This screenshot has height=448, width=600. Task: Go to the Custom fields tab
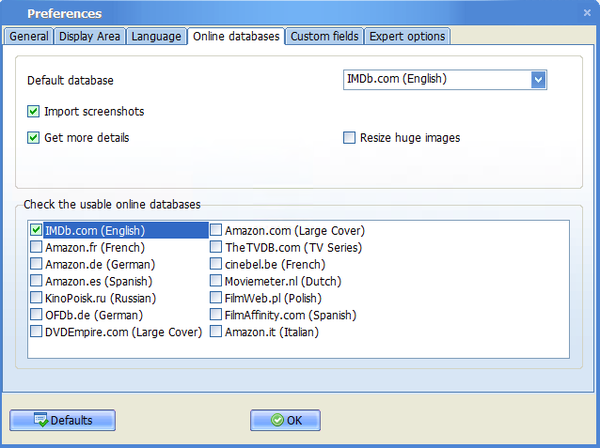[x=324, y=36]
